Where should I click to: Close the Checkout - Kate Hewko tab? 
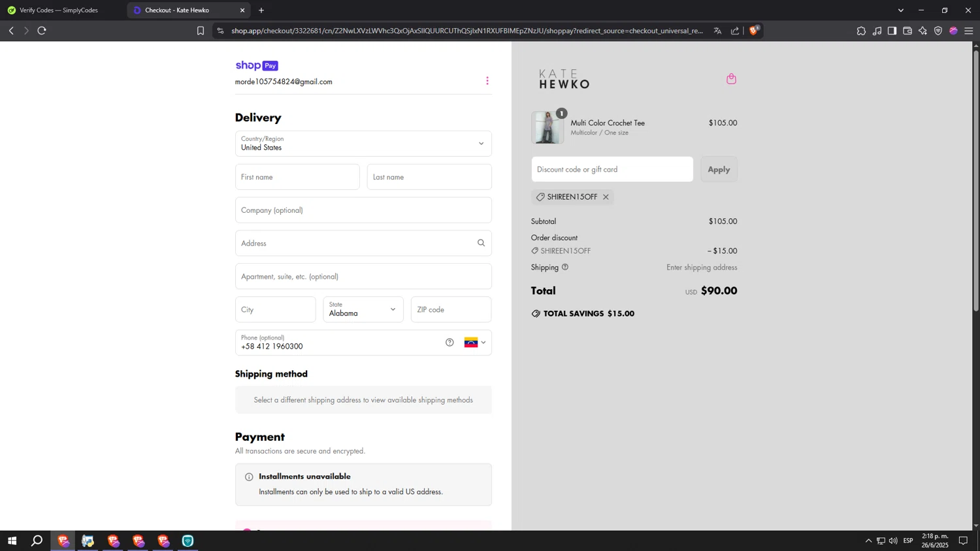(x=242, y=10)
